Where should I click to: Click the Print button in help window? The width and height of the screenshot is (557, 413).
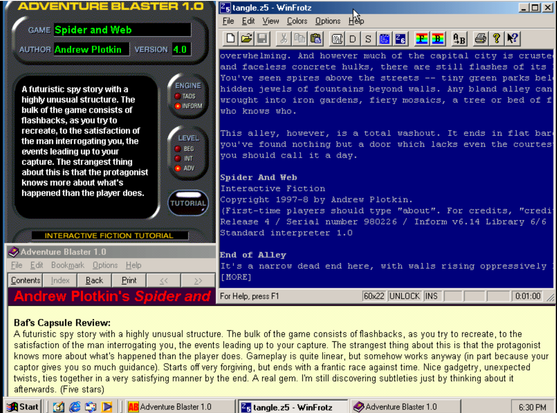[x=129, y=281]
